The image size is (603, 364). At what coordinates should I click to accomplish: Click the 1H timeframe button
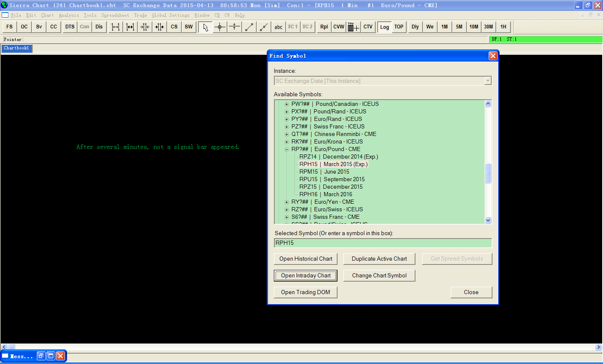[503, 27]
